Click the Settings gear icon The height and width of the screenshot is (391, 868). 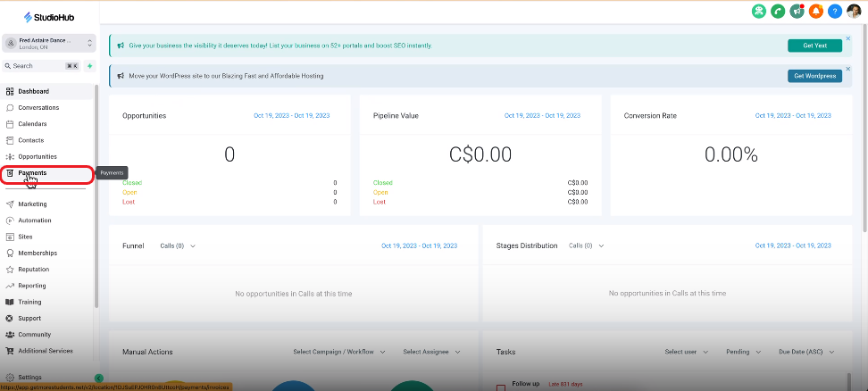10,378
